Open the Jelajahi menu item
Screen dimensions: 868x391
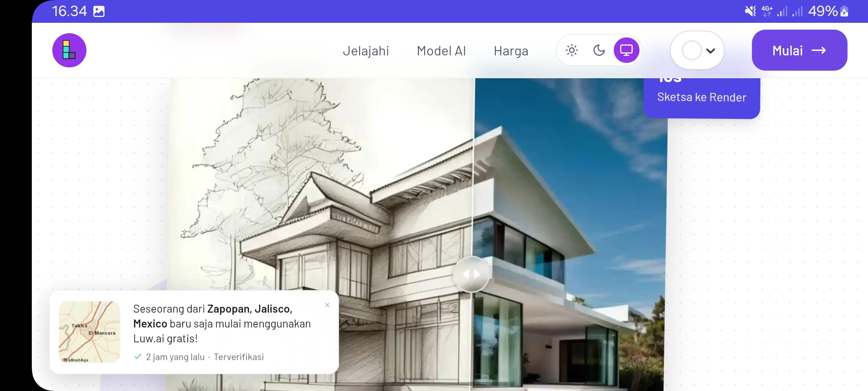coord(366,51)
